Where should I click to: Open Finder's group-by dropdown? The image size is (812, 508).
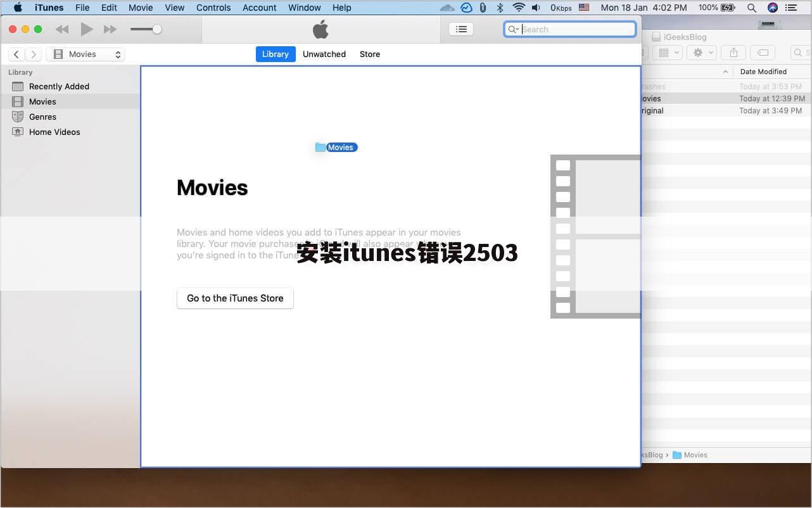(668, 53)
